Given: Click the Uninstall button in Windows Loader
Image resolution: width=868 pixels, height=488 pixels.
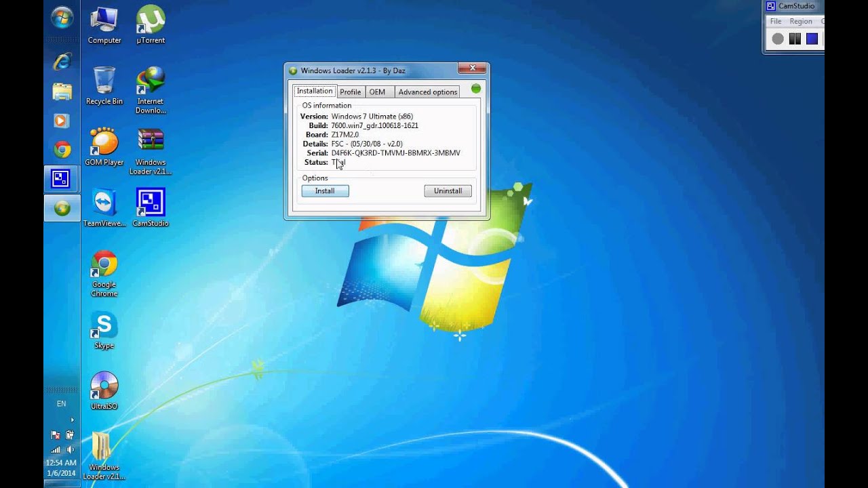Looking at the screenshot, I should (x=448, y=191).
